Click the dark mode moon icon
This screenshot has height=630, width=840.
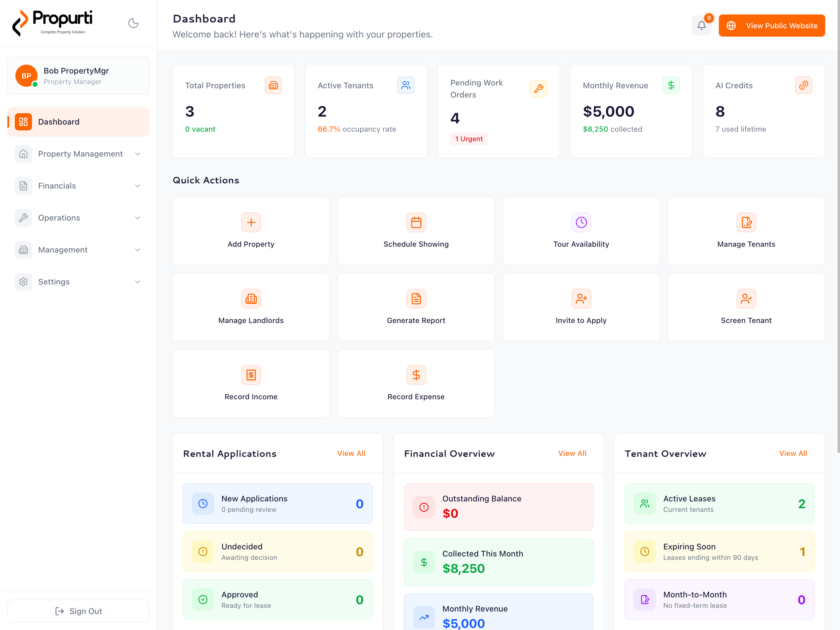(133, 23)
